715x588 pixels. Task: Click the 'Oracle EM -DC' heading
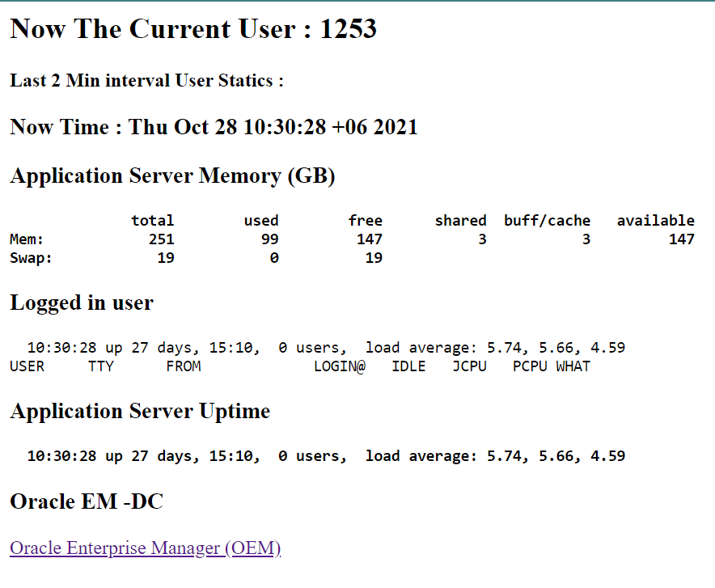(x=87, y=501)
